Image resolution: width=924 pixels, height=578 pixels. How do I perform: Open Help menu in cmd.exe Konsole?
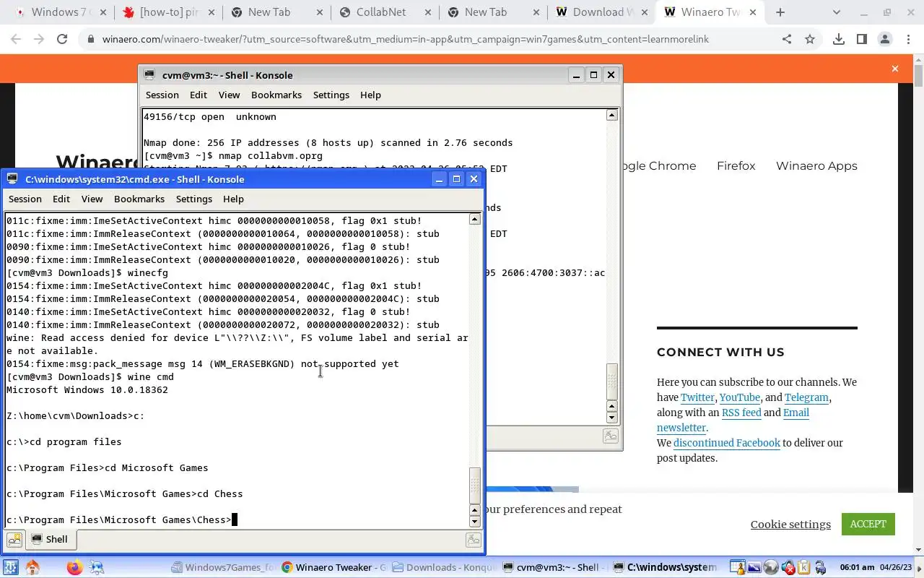[x=233, y=199]
